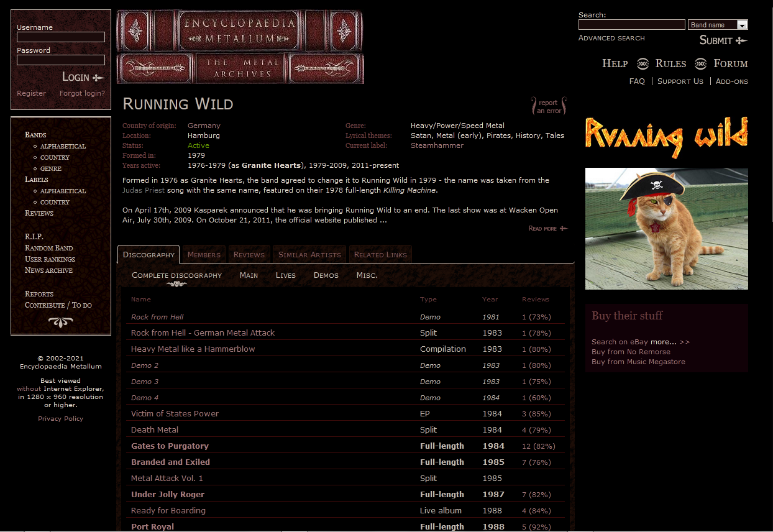The image size is (773, 532).
Task: Click the Submit search button
Action: point(723,40)
